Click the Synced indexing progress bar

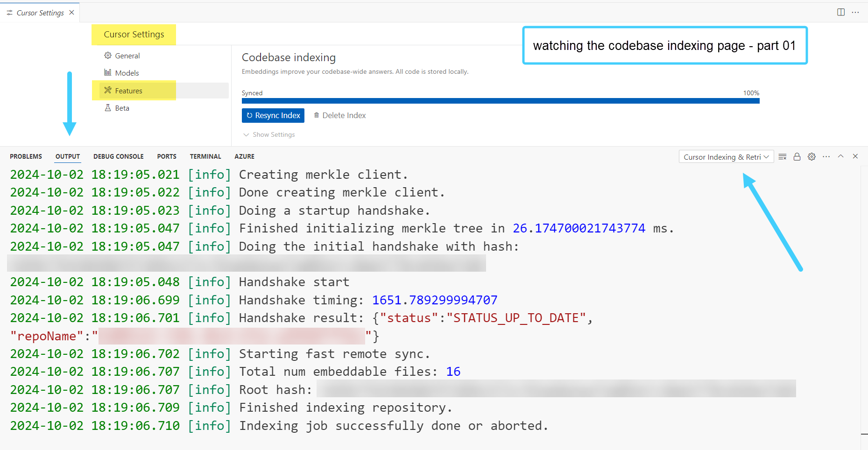pos(501,101)
